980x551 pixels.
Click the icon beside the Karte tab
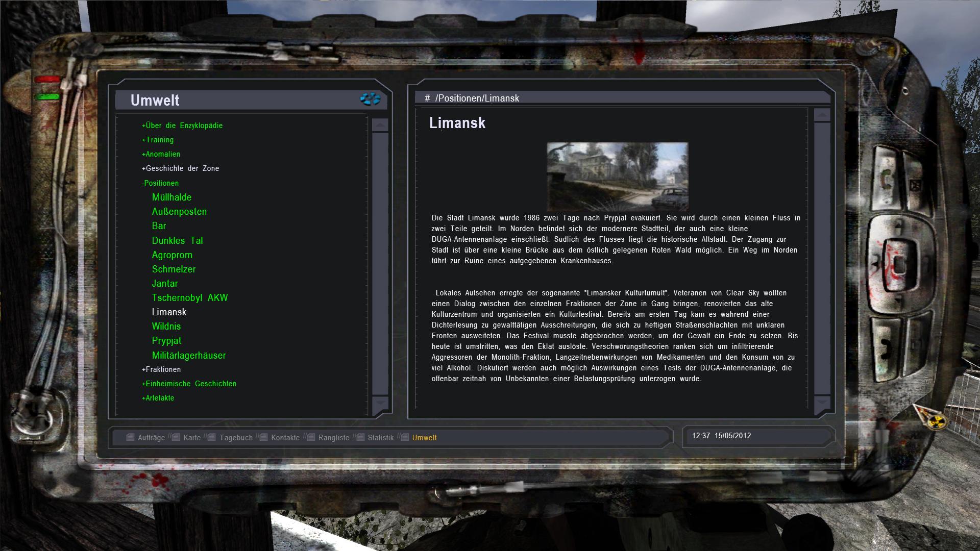pos(176,437)
